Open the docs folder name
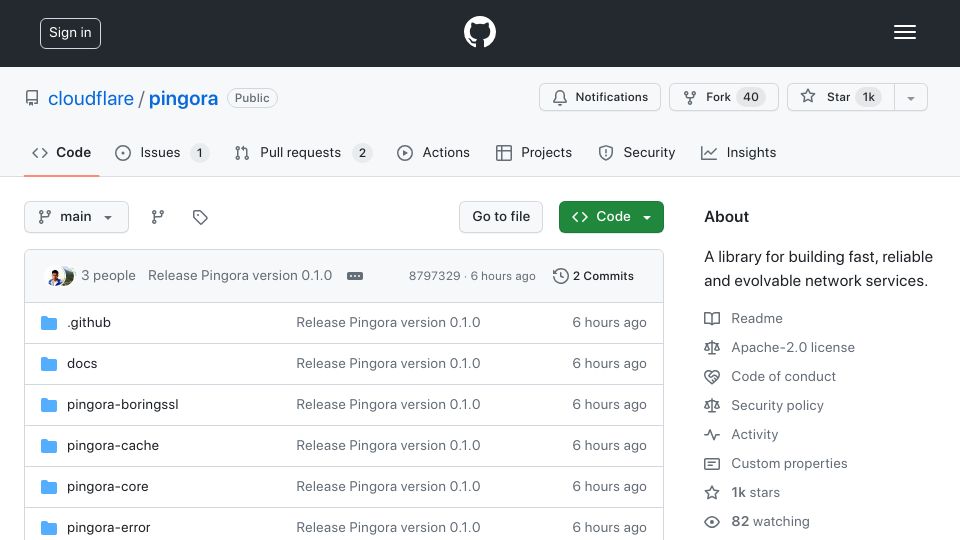The width and height of the screenshot is (960, 540). click(82, 364)
